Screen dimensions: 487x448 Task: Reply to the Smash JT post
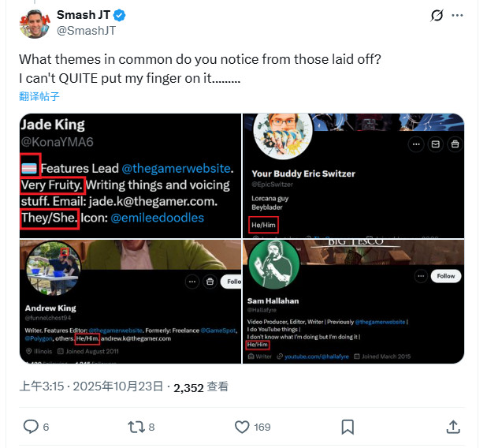click(32, 427)
